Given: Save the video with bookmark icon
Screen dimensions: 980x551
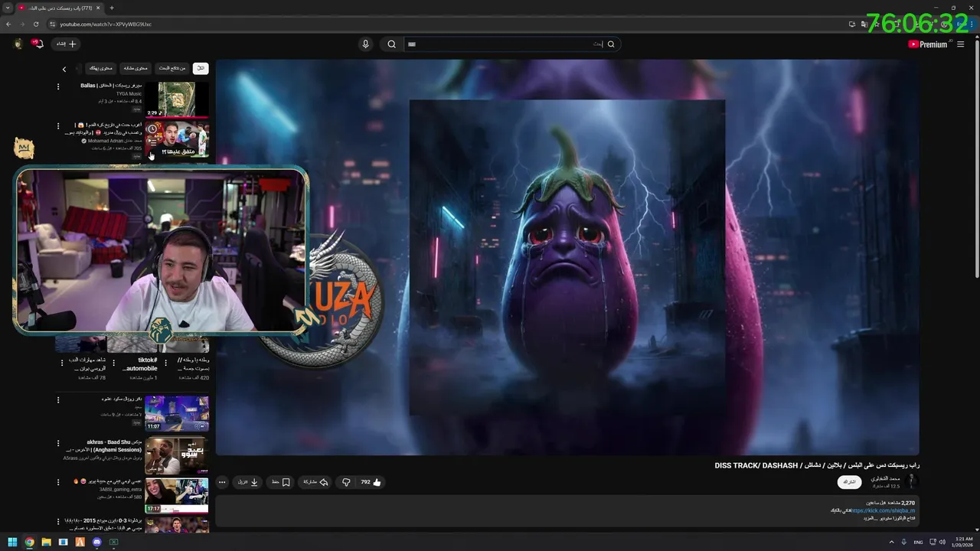Looking at the screenshot, I should [281, 482].
